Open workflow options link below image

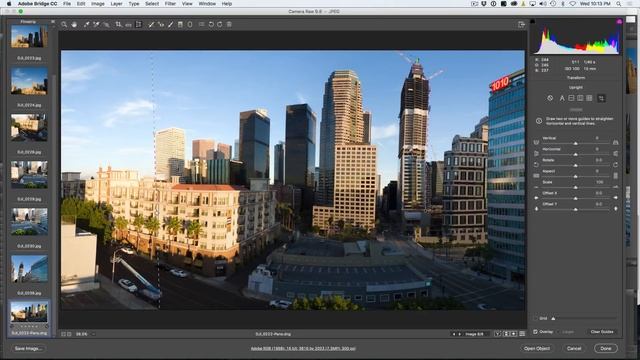click(303, 349)
